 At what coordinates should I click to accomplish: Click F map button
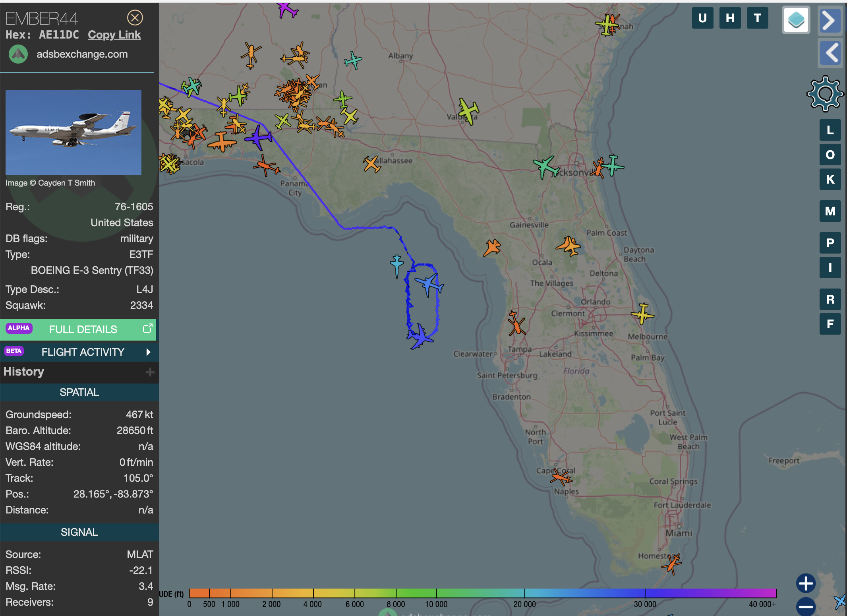830,324
